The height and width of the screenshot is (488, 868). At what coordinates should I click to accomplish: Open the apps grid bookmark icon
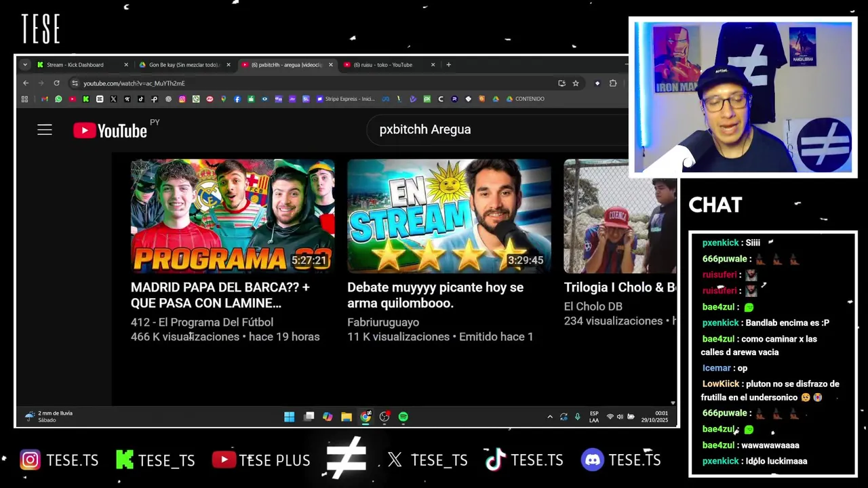click(24, 99)
